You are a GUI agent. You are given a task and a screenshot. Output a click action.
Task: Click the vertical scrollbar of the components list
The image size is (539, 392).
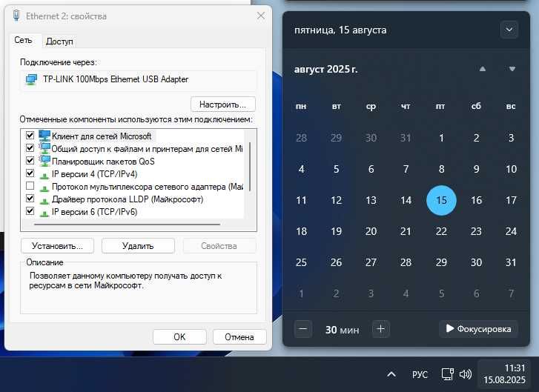[x=250, y=167]
